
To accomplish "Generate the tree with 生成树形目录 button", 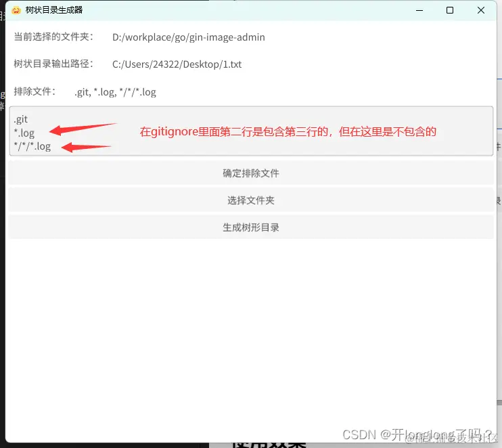I will (x=251, y=227).
